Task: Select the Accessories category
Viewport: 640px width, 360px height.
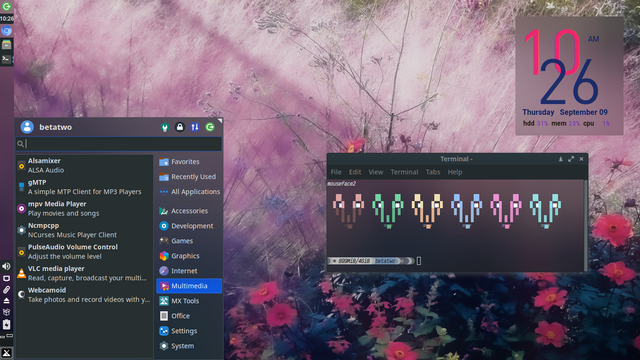Action: pyautogui.click(x=189, y=211)
